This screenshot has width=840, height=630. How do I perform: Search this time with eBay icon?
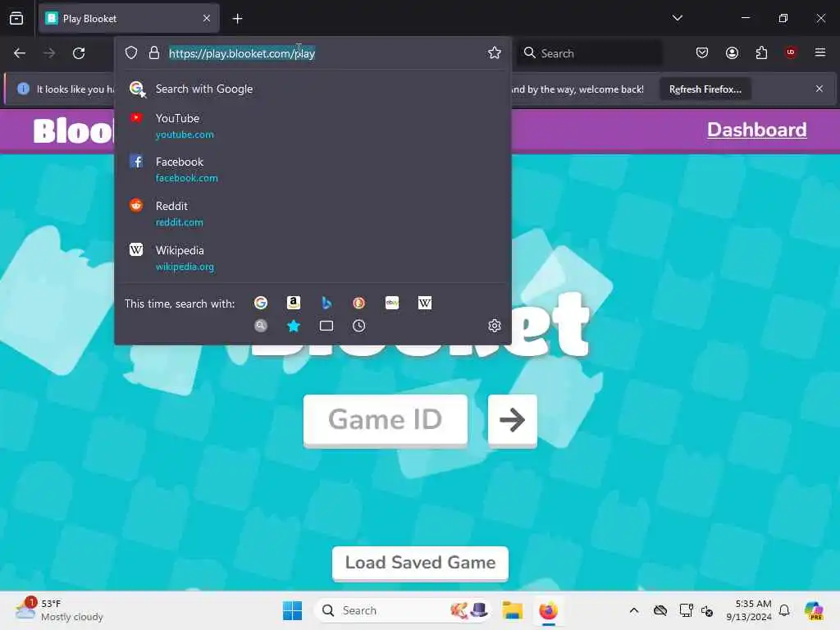392,304
